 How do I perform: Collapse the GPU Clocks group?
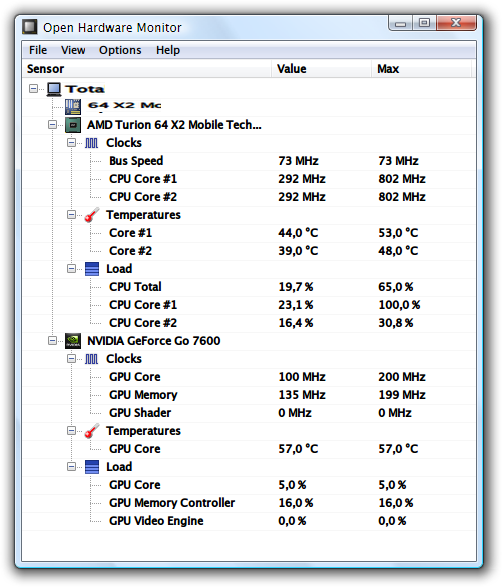(x=71, y=359)
